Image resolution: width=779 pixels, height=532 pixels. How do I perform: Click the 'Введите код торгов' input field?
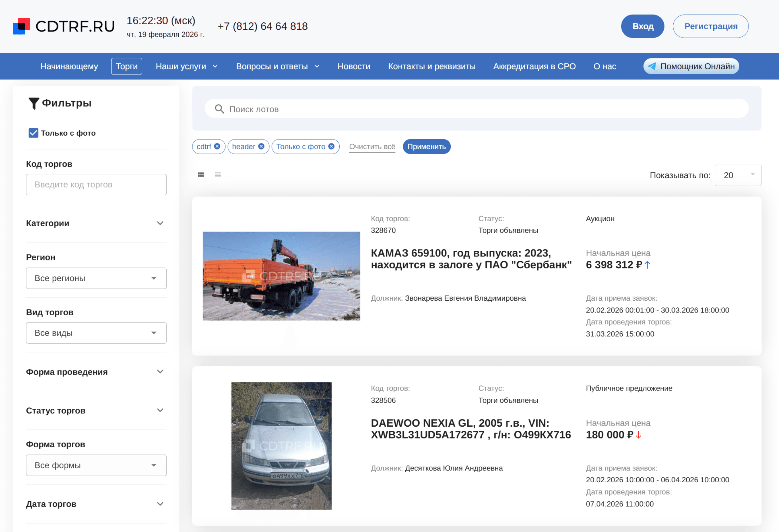pos(96,185)
